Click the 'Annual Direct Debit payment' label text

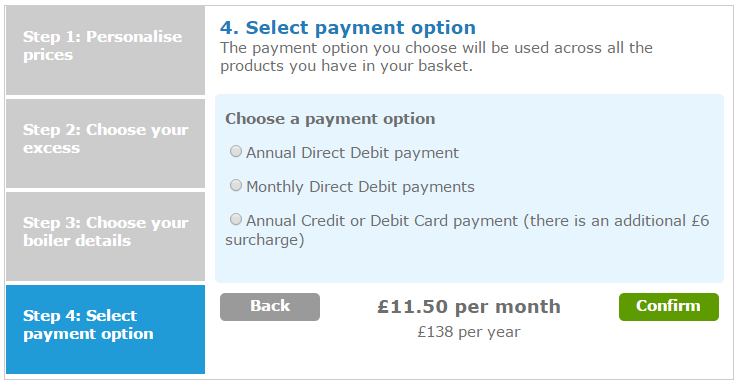click(x=352, y=153)
